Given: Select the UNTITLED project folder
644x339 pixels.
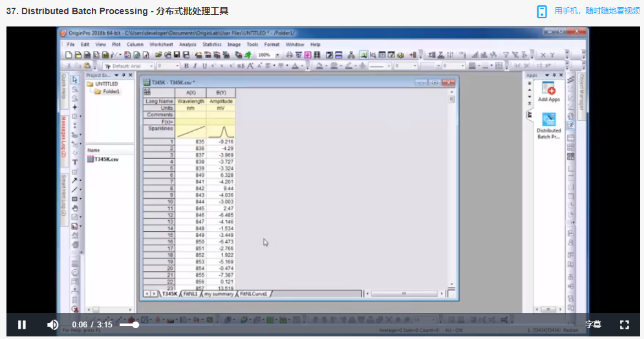Looking at the screenshot, I should (x=103, y=84).
